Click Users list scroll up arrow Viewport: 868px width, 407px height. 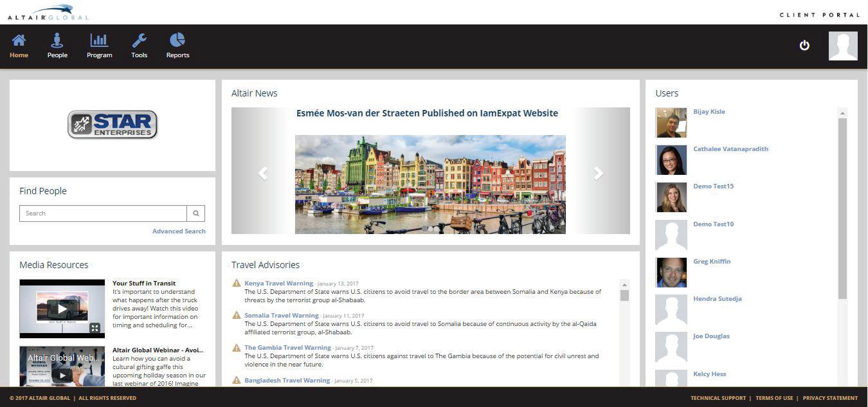coord(842,113)
